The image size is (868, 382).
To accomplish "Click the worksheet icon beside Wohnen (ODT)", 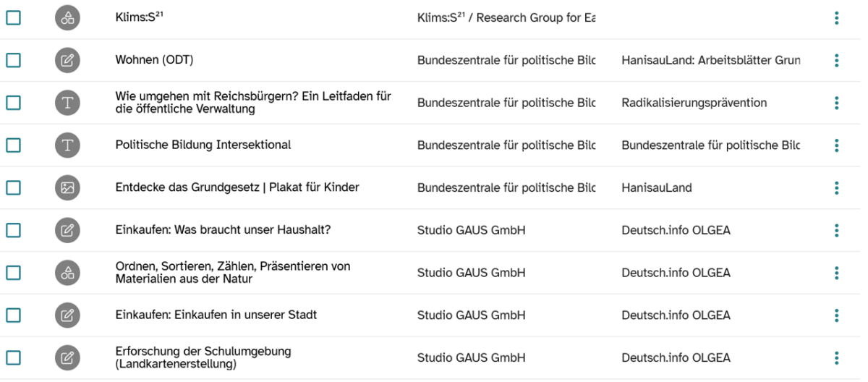I will pos(67,61).
